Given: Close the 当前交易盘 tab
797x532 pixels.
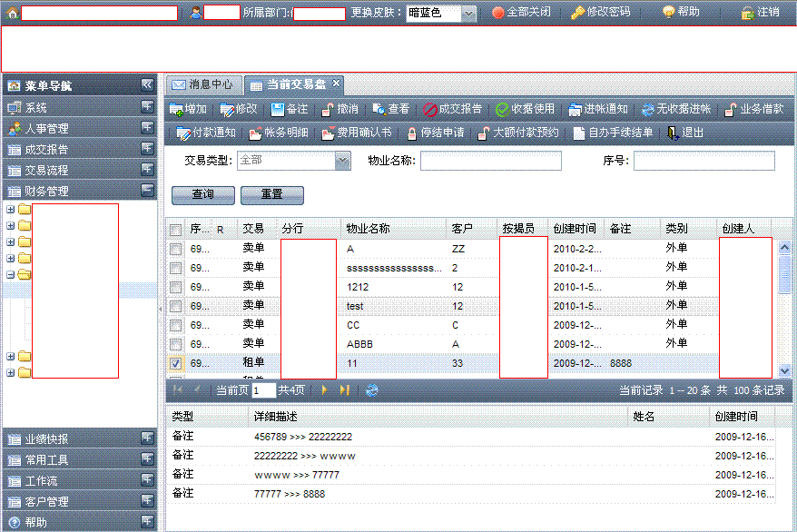Looking at the screenshot, I should (x=337, y=84).
